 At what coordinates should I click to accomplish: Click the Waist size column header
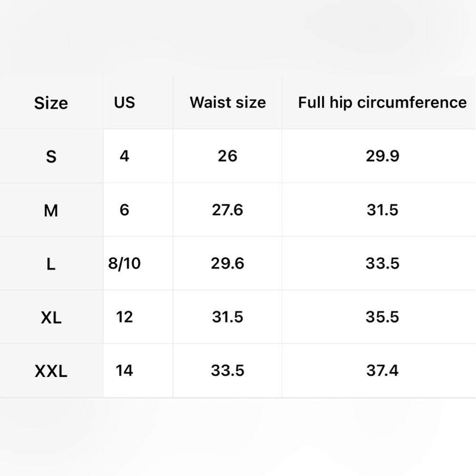(x=228, y=102)
